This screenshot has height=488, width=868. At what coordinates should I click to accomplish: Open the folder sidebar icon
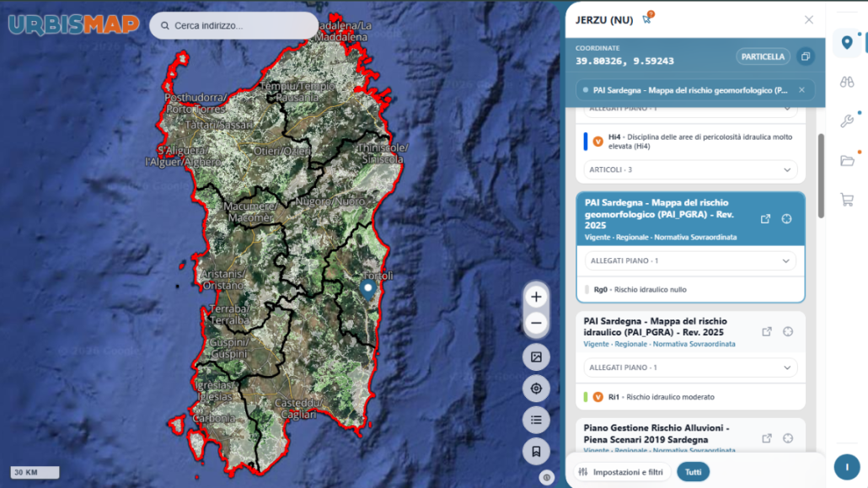847,161
